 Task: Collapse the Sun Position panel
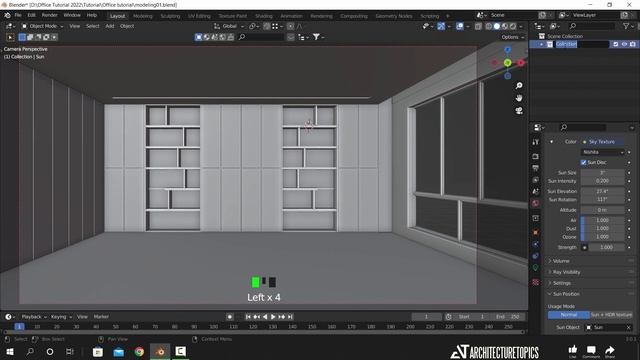click(x=566, y=294)
